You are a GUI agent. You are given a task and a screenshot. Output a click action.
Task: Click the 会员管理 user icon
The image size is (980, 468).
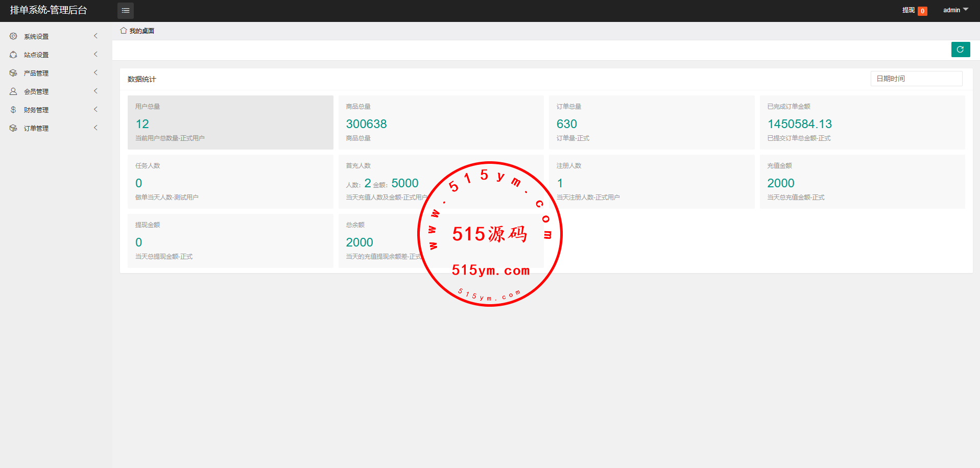click(13, 91)
